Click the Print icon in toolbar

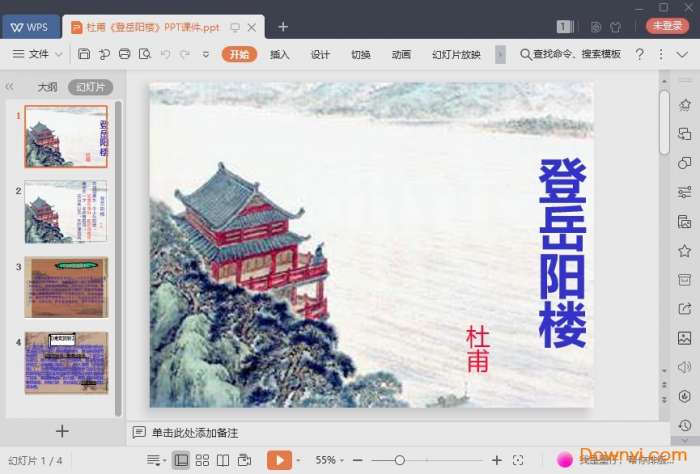click(125, 54)
